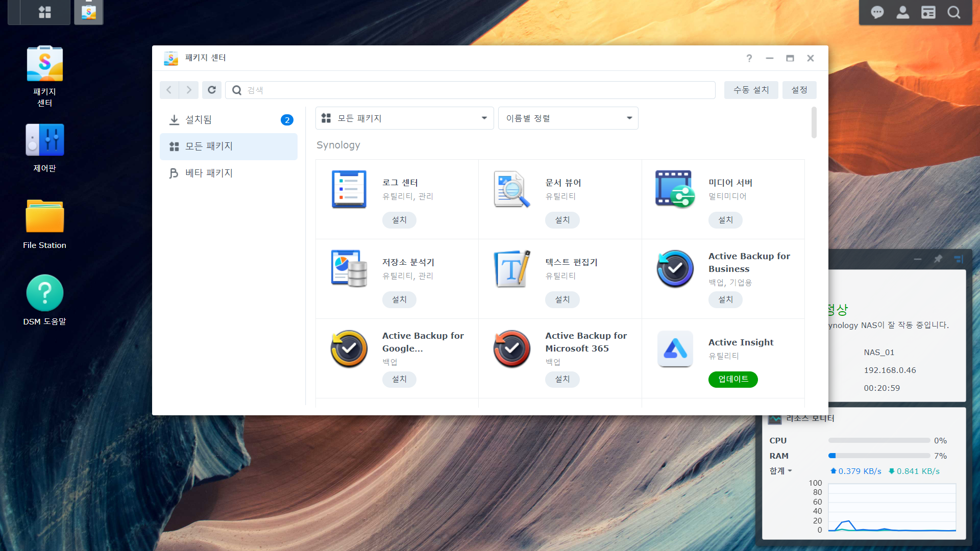This screenshot has width=980, height=551.
Task: Expand the network total dropdown in Resource Monitor
Action: [781, 471]
